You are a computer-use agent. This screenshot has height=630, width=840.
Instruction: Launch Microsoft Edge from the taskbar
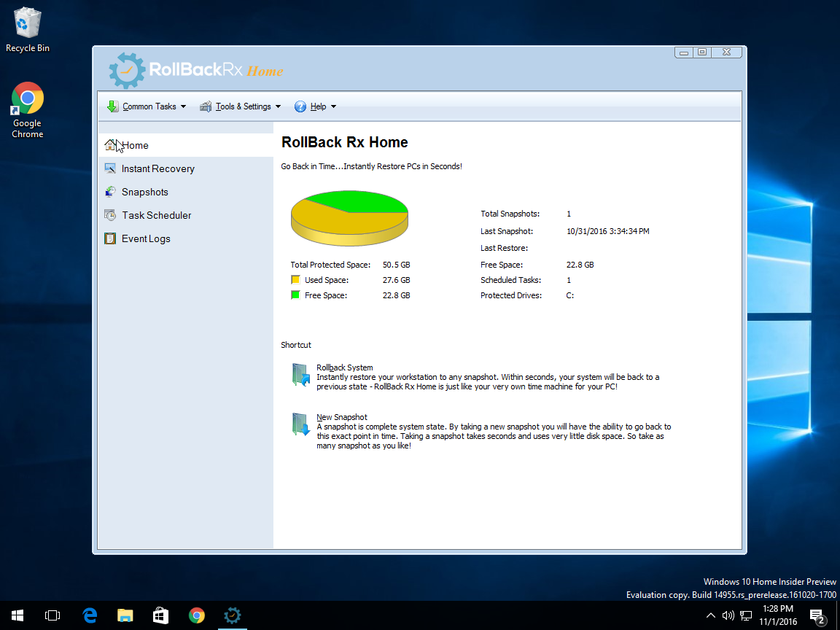click(90, 615)
